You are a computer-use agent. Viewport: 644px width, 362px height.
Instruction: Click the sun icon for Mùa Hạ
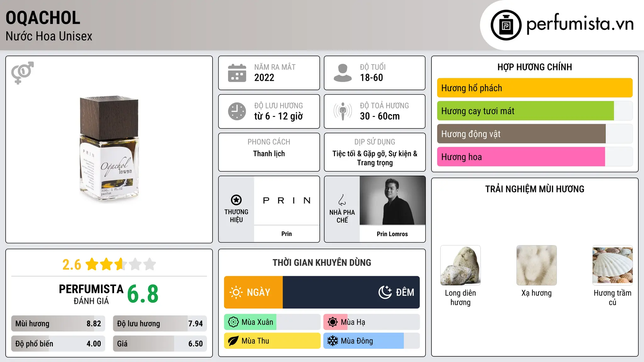tap(333, 322)
